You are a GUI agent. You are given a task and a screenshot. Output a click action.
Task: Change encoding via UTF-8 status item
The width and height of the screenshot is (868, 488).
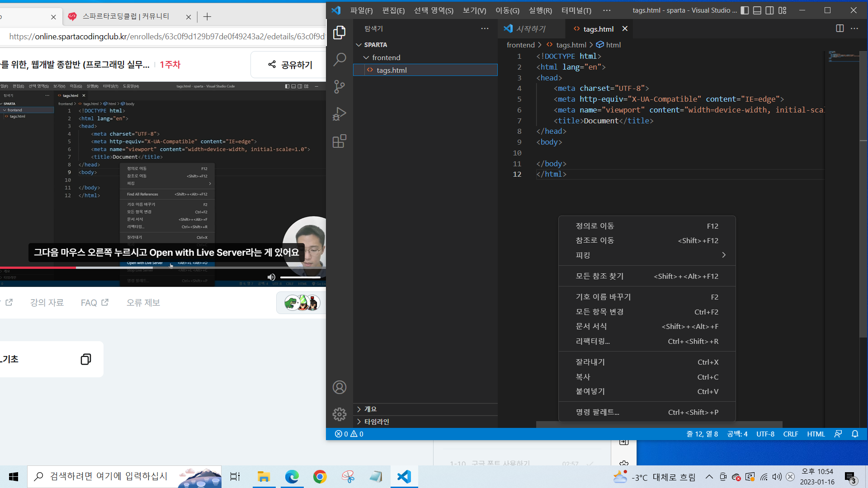click(x=765, y=434)
